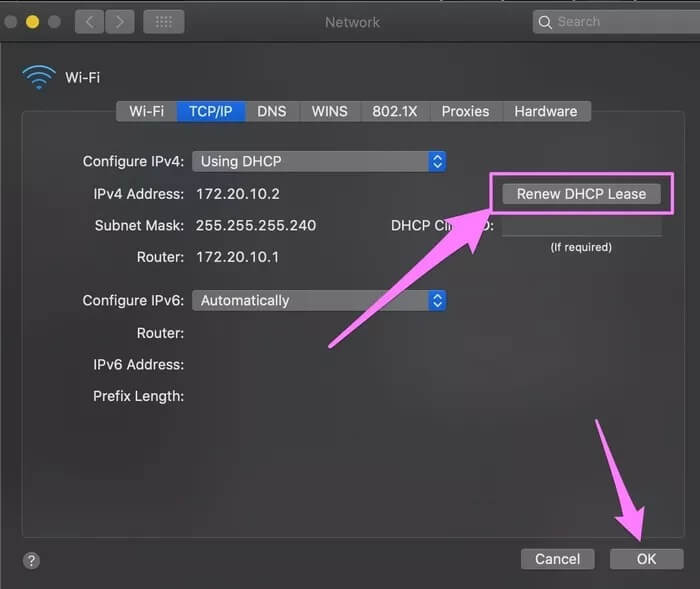The height and width of the screenshot is (589, 700).
Task: Click the magnifier icon in Search
Action: pyautogui.click(x=545, y=22)
